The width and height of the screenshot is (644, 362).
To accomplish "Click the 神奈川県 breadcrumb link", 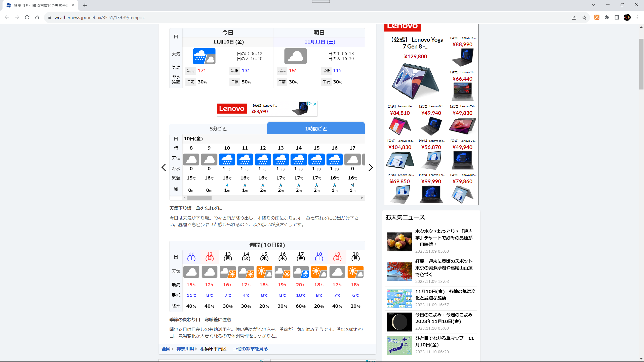I will pyautogui.click(x=185, y=349).
